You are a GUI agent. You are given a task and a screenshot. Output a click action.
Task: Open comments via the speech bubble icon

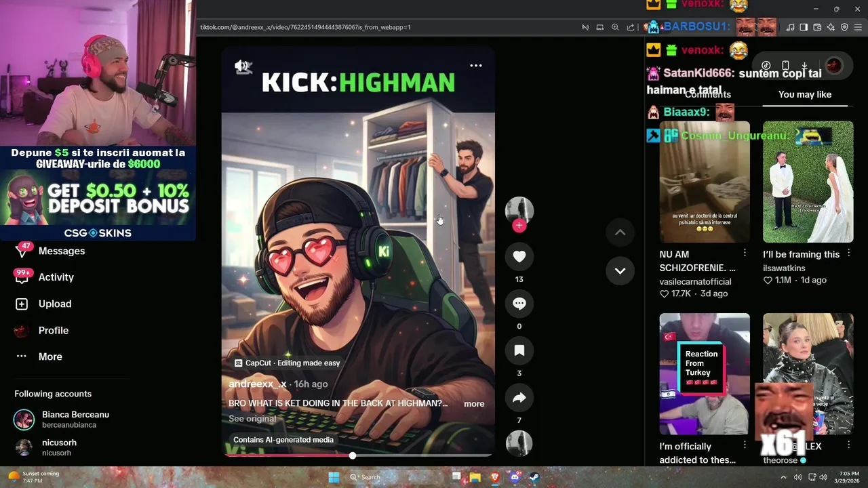(x=519, y=304)
